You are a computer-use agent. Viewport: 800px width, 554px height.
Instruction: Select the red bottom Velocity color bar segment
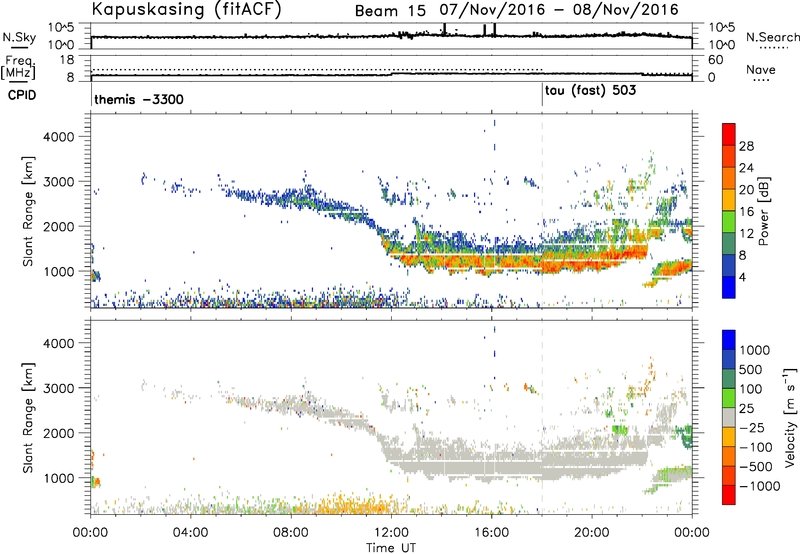tap(729, 495)
